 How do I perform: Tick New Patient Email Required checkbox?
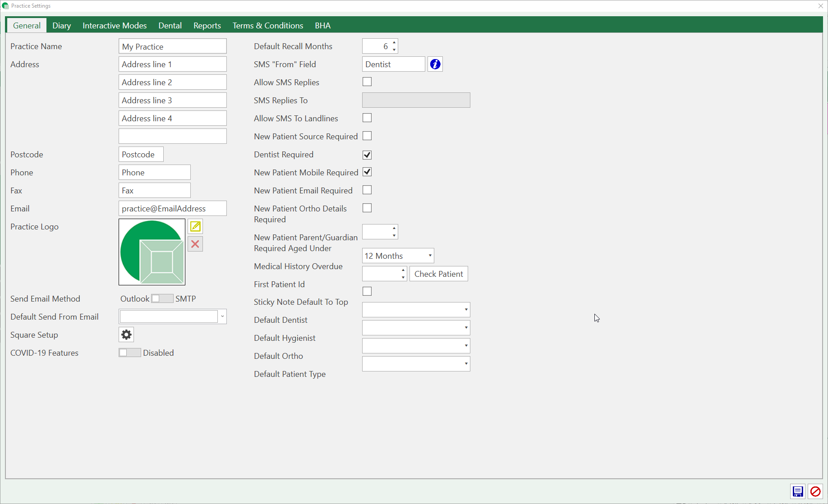click(x=367, y=190)
